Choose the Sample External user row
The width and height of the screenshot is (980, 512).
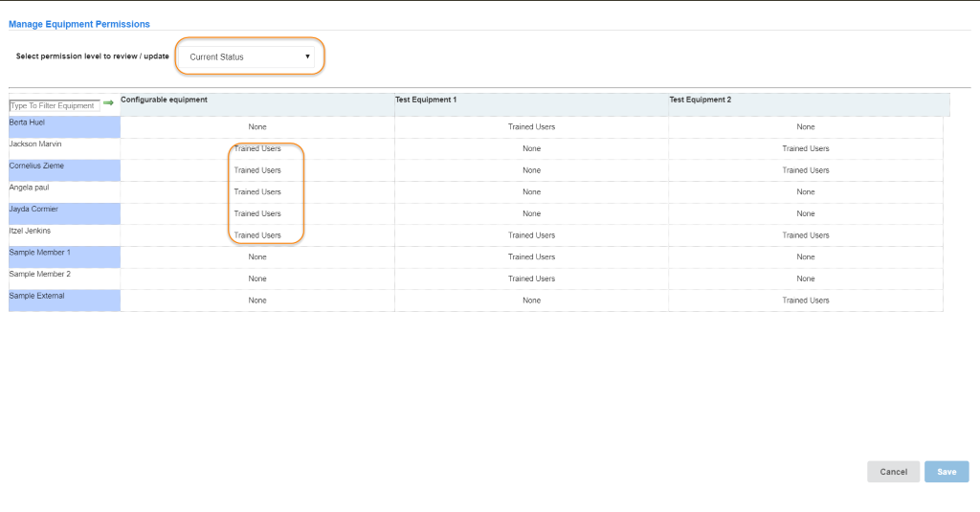coord(36,296)
